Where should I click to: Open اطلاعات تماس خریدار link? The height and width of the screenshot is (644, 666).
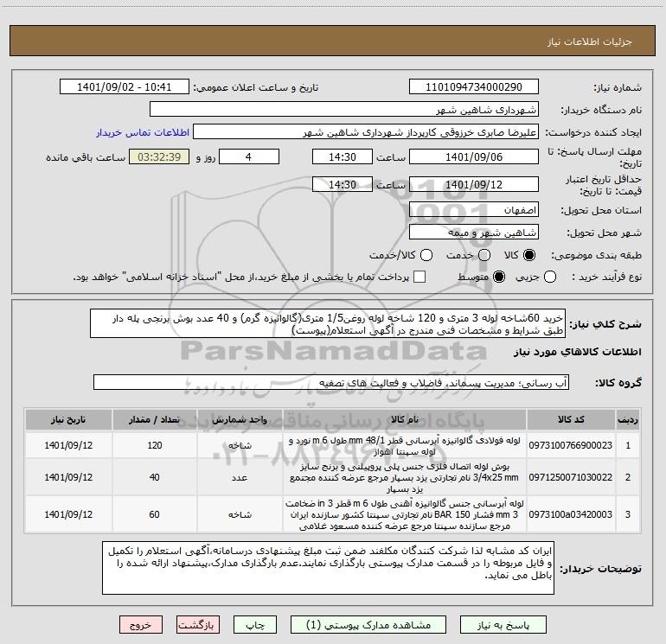coord(143,132)
